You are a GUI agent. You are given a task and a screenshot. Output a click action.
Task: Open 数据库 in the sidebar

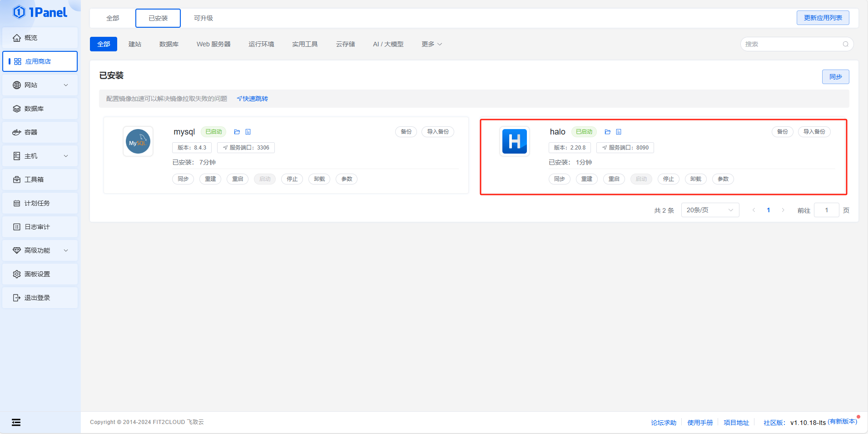[x=40, y=109]
